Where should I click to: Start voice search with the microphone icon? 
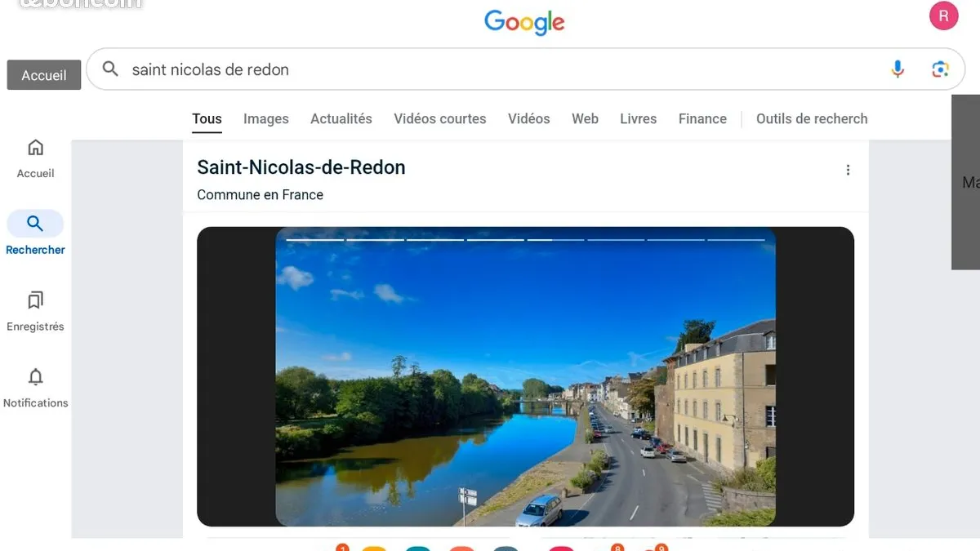(898, 69)
